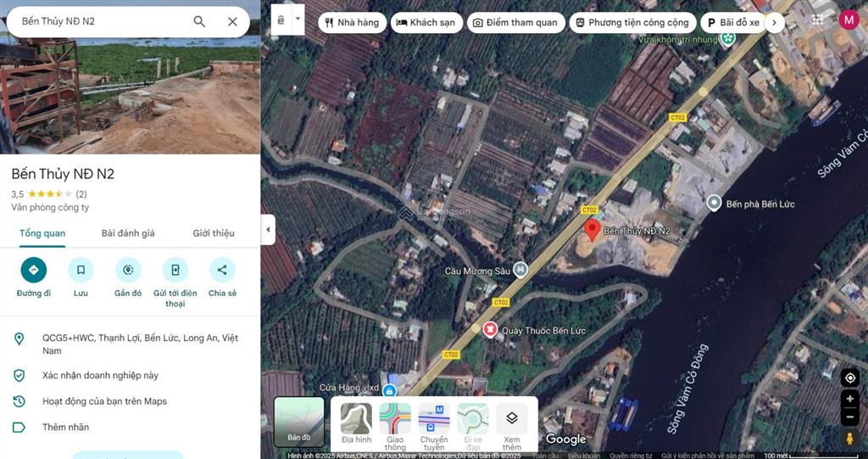Switch to the Bài đánh giá tab

point(128,233)
